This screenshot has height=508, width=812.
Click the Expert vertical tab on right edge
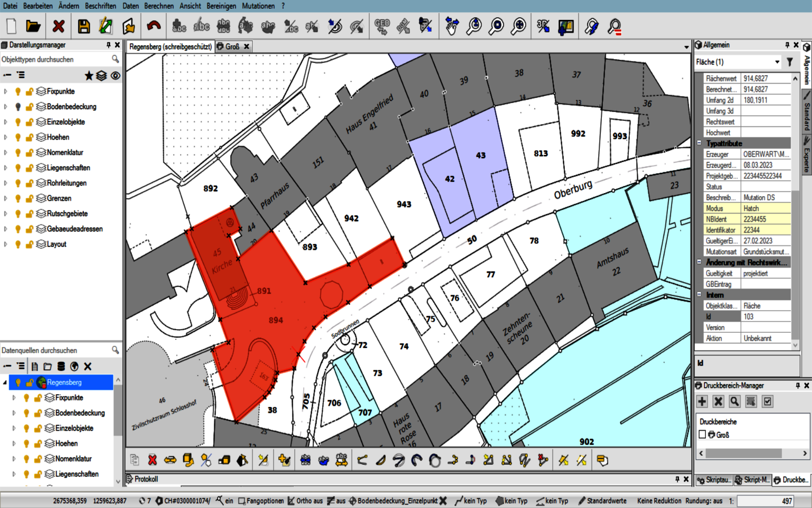coord(806,154)
